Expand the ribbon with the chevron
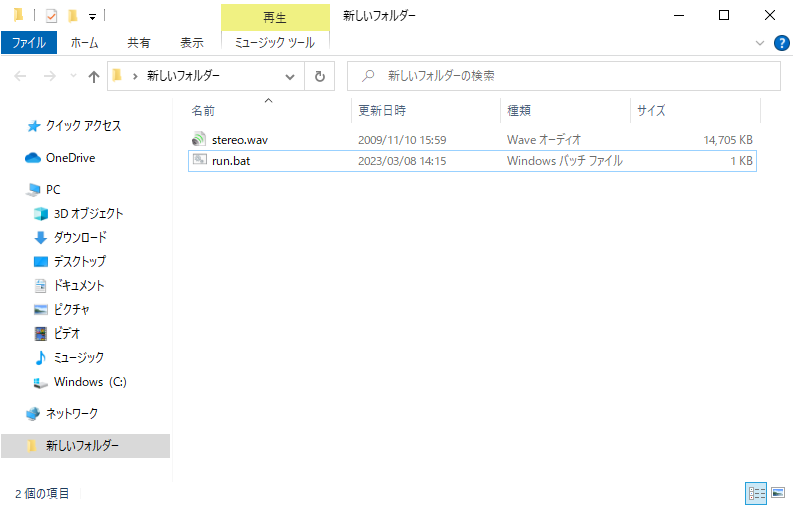 (760, 43)
